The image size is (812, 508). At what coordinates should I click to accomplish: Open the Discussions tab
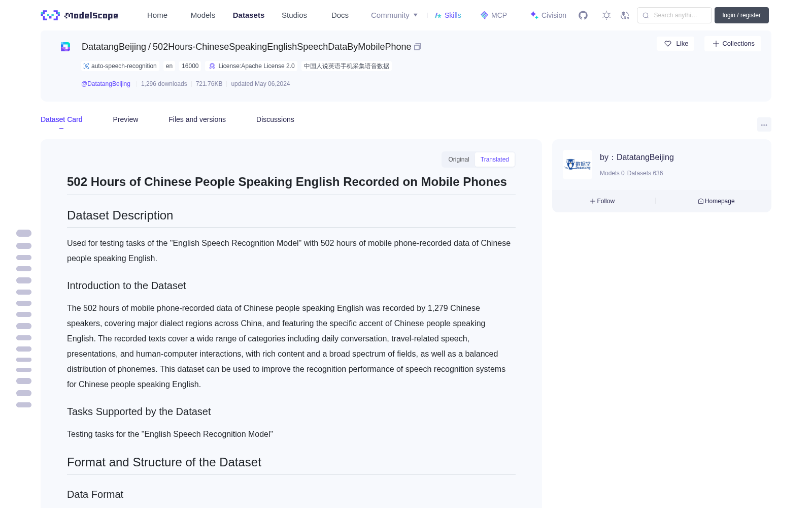[x=275, y=119]
